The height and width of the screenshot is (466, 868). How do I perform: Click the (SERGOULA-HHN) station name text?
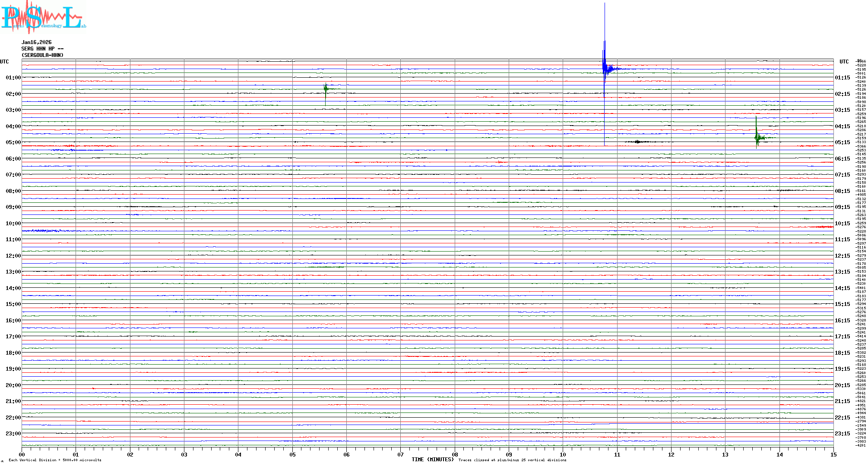click(x=43, y=55)
